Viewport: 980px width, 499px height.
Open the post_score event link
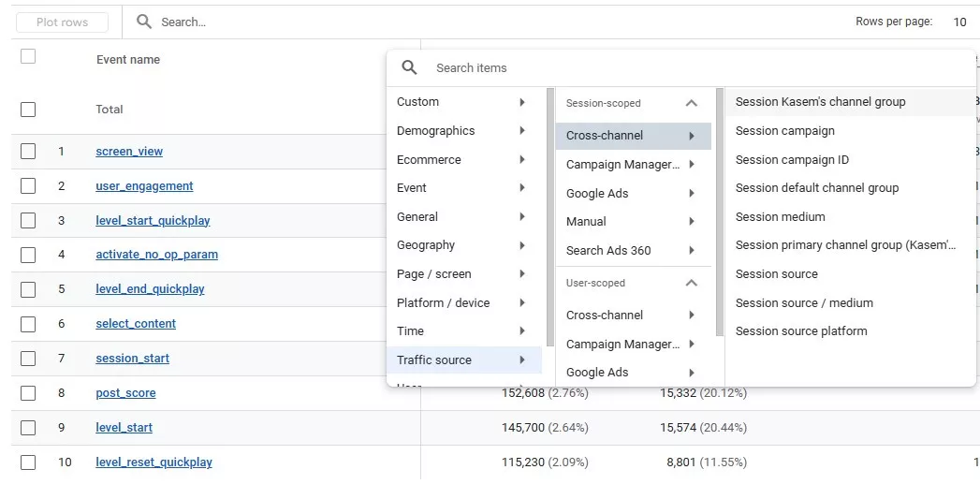125,393
